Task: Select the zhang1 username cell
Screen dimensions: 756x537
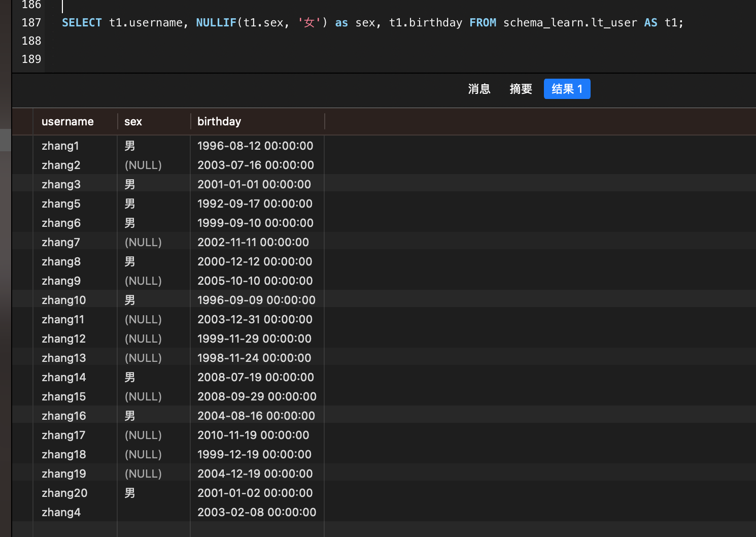Action: click(60, 146)
